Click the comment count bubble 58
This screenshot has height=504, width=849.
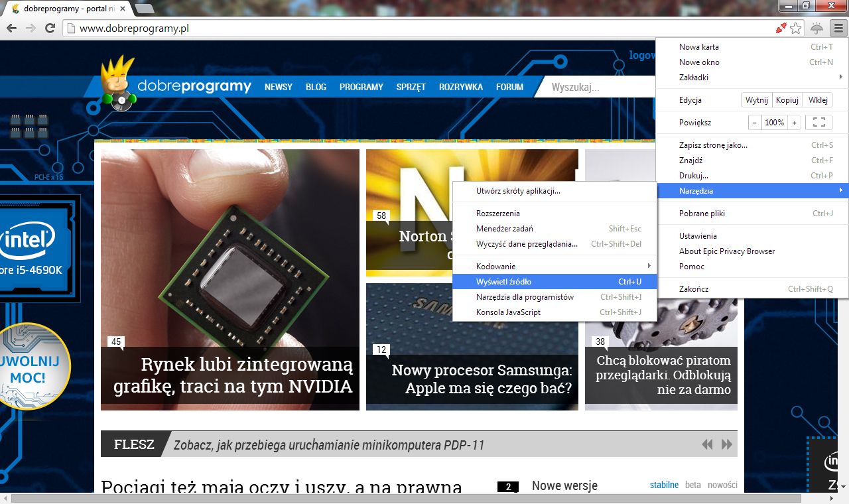[x=381, y=216]
